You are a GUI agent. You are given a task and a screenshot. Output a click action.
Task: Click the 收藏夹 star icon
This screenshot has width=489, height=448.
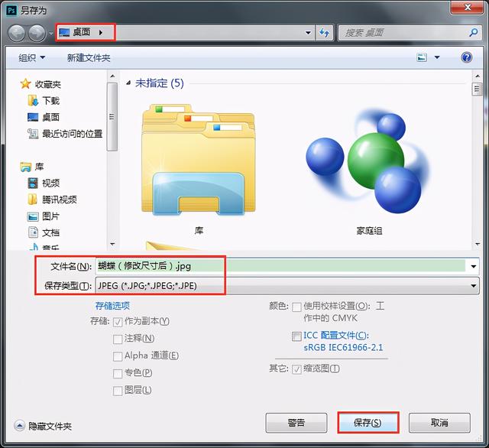tap(25, 83)
